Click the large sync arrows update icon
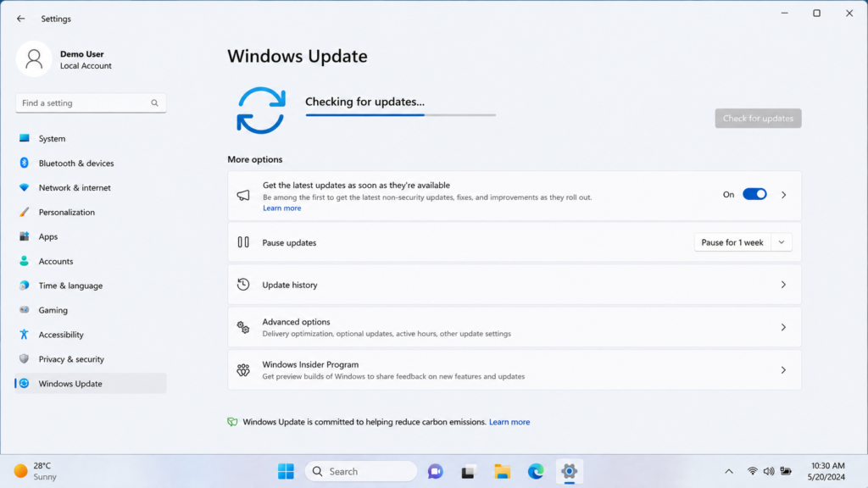The height and width of the screenshot is (488, 868). tap(261, 110)
